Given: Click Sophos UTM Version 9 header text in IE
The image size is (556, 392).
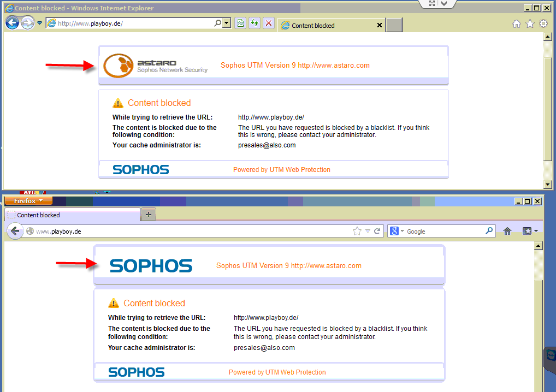Looking at the screenshot, I should [x=295, y=65].
